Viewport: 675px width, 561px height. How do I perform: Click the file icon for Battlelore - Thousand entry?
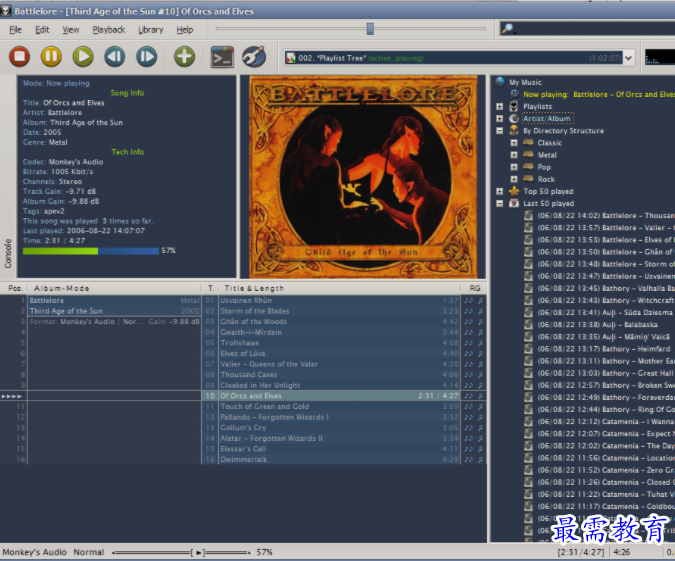click(x=528, y=215)
